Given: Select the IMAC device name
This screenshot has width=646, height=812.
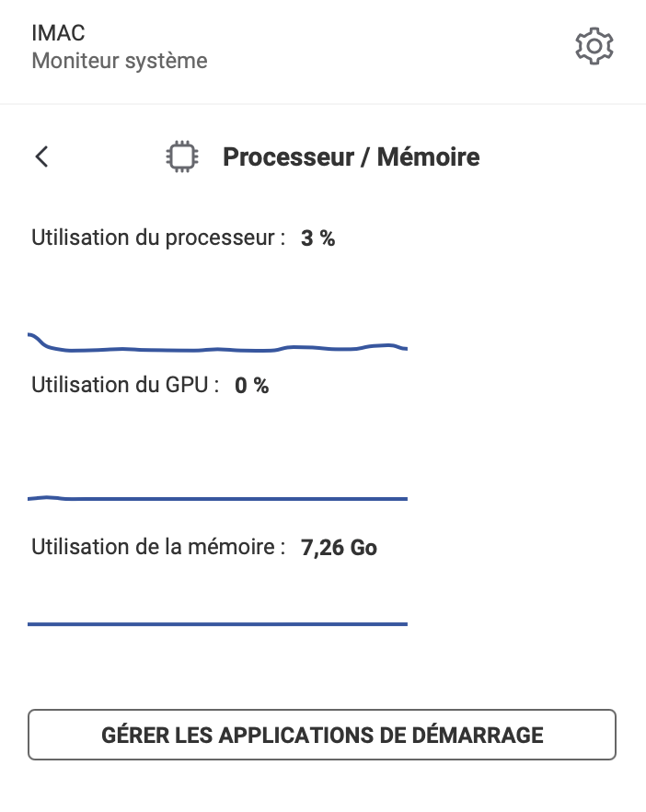Looking at the screenshot, I should 58,33.
